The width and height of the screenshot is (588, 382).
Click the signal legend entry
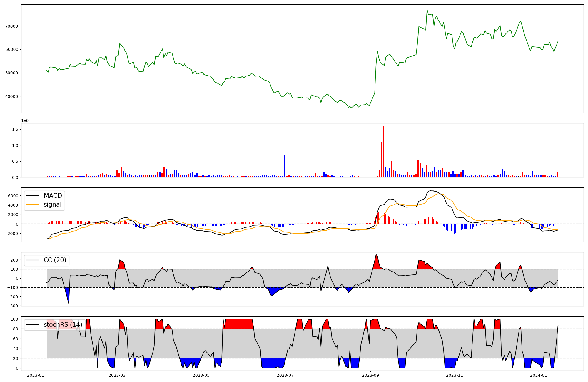pos(53,205)
